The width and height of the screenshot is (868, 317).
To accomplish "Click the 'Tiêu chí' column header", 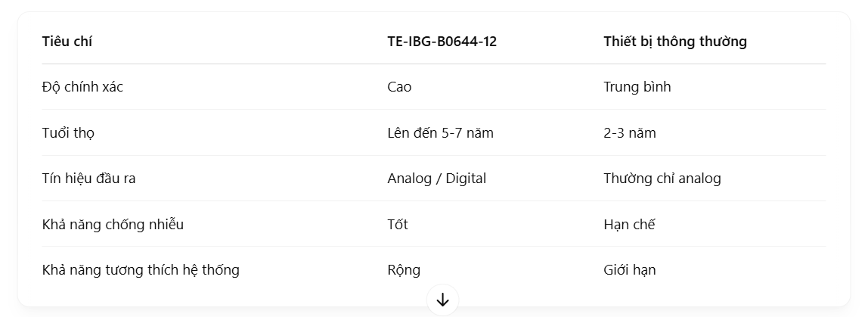I will pyautogui.click(x=67, y=42).
